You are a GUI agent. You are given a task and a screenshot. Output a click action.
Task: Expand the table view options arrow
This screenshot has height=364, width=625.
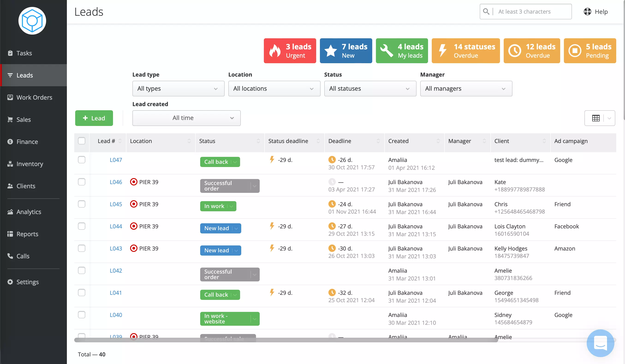(x=609, y=118)
